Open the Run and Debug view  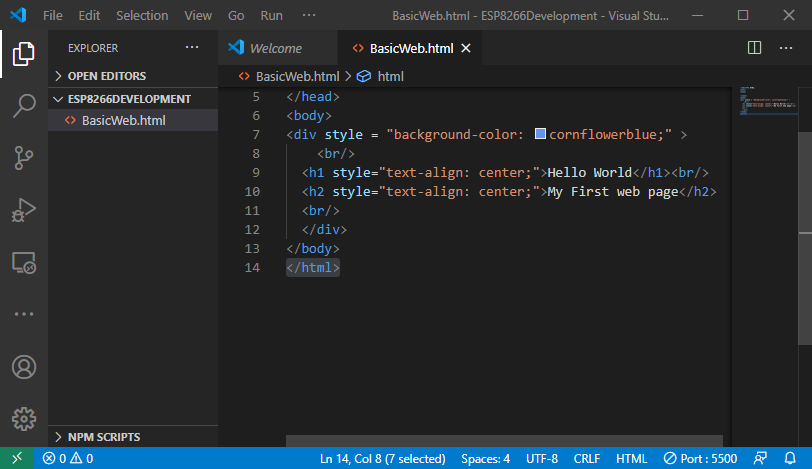point(24,211)
